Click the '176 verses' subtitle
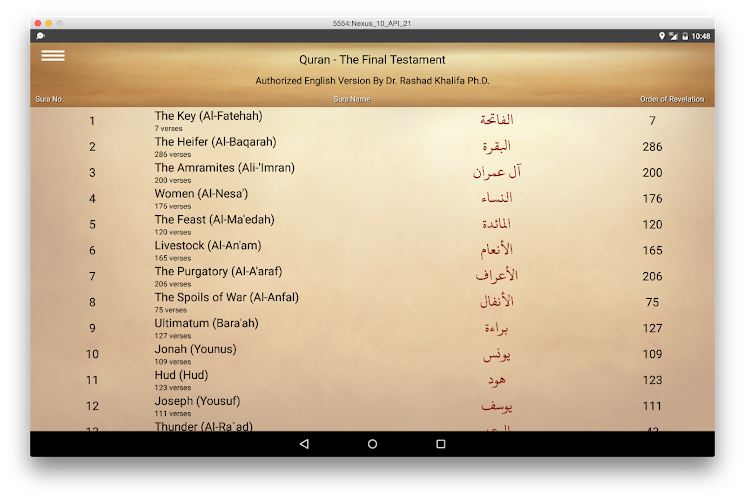Screen dimensions: 745x500 point(172,206)
